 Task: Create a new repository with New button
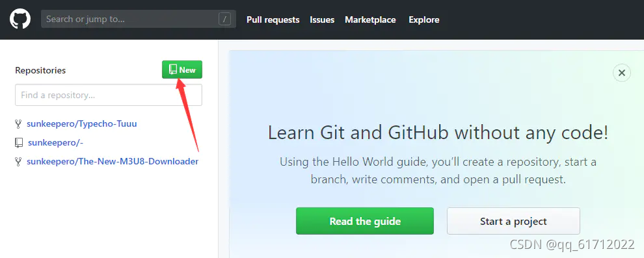click(182, 70)
